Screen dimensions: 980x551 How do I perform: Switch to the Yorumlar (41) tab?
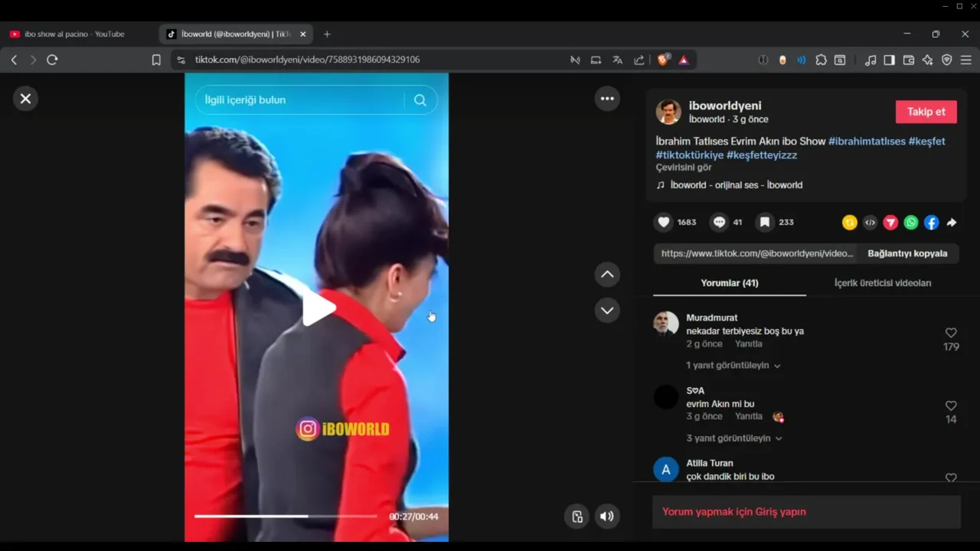click(730, 283)
